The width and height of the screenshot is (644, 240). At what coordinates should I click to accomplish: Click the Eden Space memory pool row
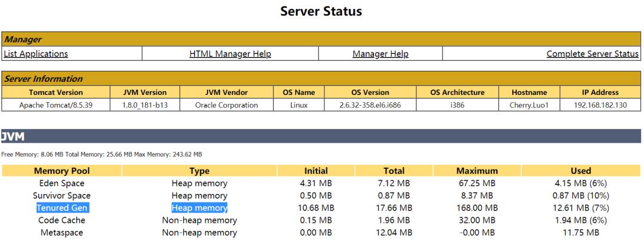coord(61,183)
